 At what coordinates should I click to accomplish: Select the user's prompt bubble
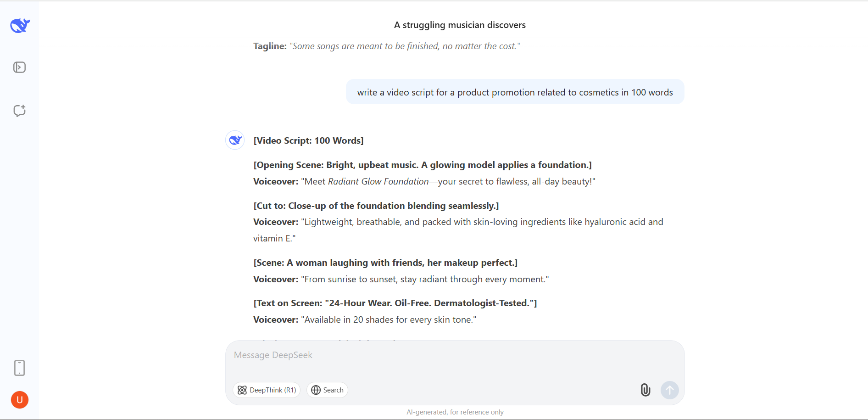[515, 92]
